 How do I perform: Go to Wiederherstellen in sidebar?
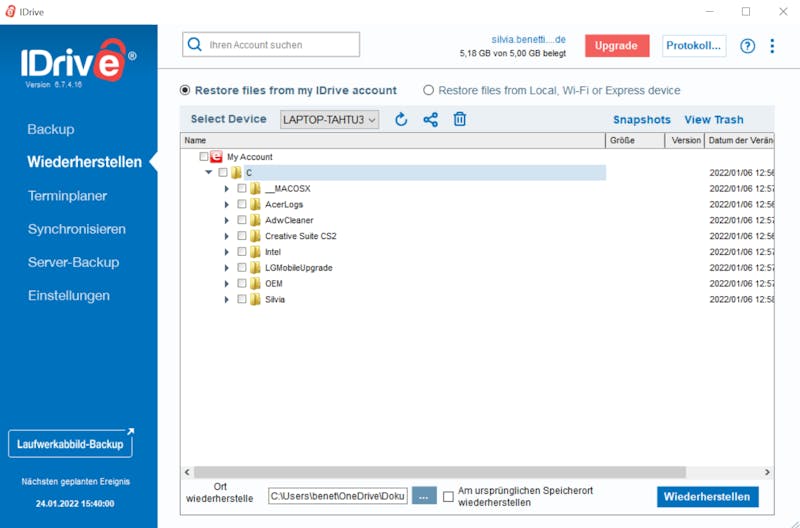tap(84, 162)
